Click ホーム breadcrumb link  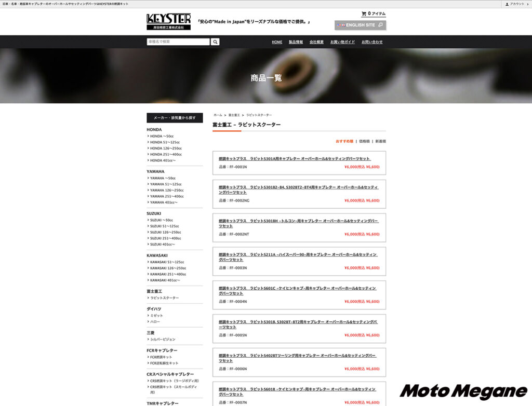(x=218, y=115)
